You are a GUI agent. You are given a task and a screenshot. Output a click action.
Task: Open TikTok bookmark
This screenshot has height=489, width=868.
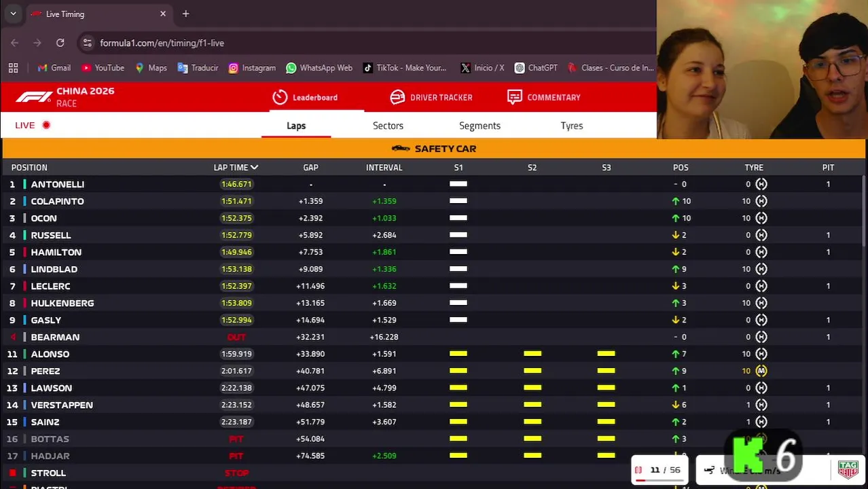tap(405, 68)
